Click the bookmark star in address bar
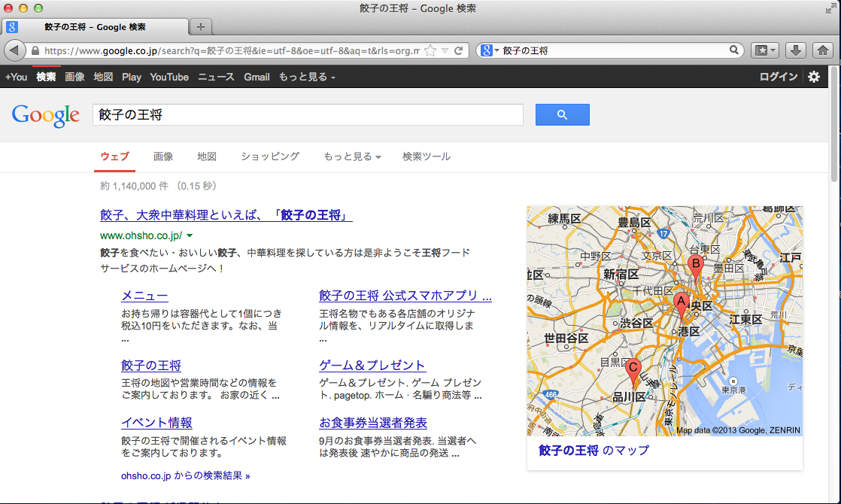Viewport: 841px width, 504px height. pos(430,50)
